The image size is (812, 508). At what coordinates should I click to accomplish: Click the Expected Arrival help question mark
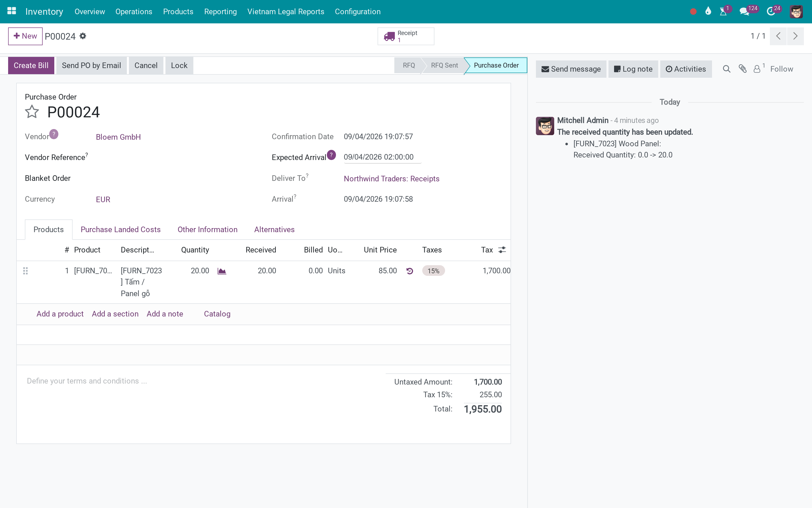331,155
